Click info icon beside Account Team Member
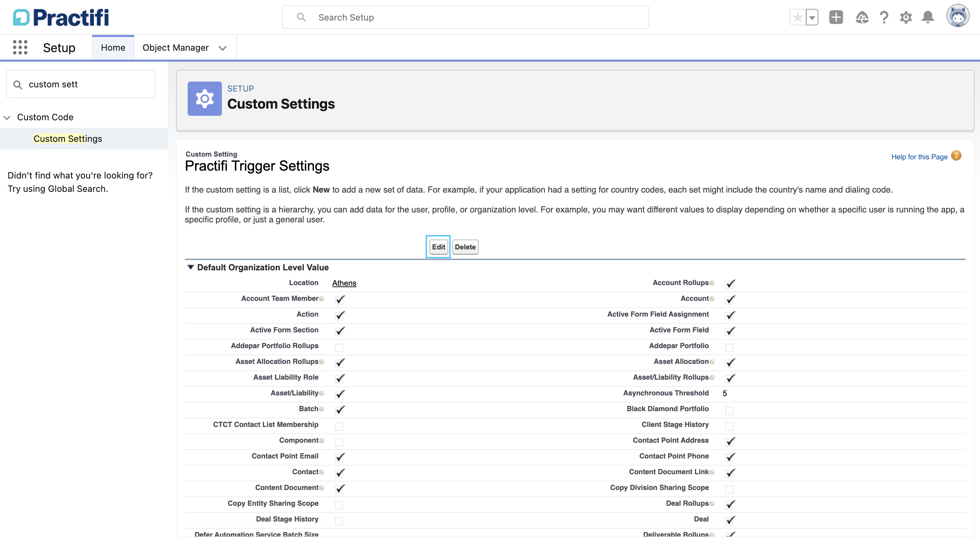 tap(322, 299)
